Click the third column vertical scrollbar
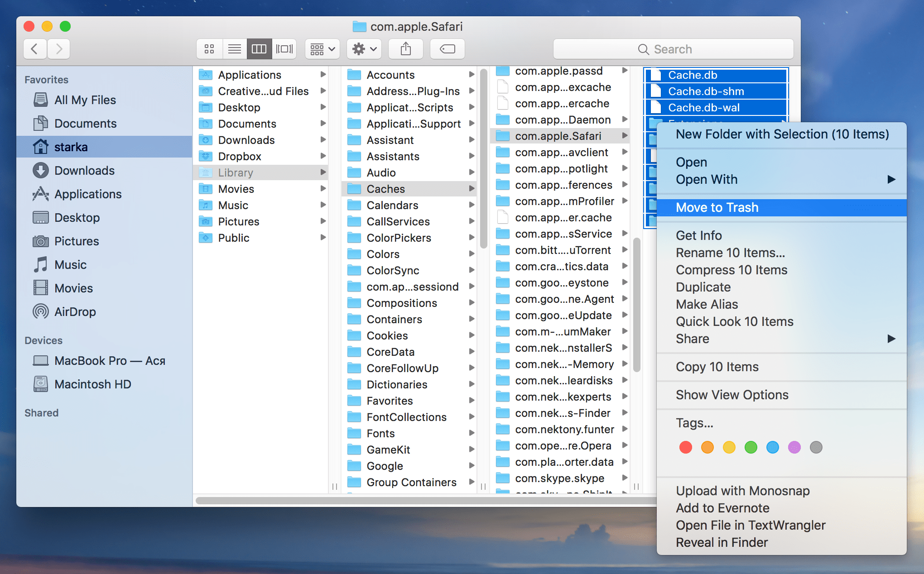Viewport: 924px width, 574px height. 637,304
